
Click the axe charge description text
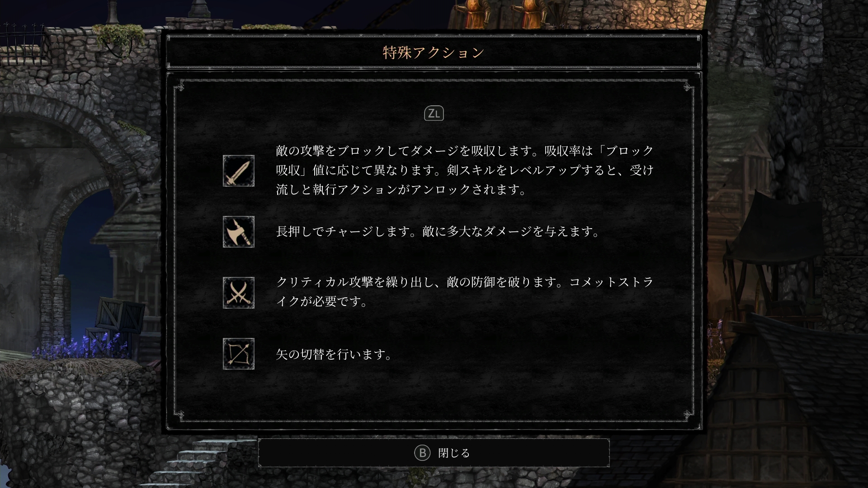(438, 232)
